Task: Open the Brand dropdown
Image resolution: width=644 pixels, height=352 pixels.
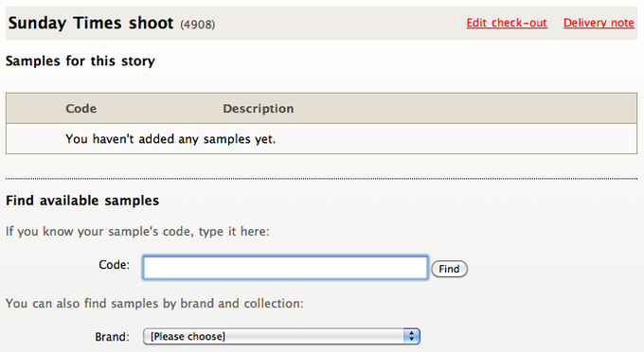Action: click(x=281, y=337)
